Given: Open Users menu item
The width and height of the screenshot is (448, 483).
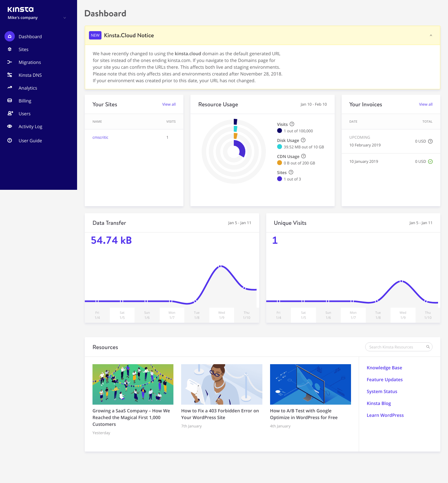Looking at the screenshot, I should [x=25, y=114].
